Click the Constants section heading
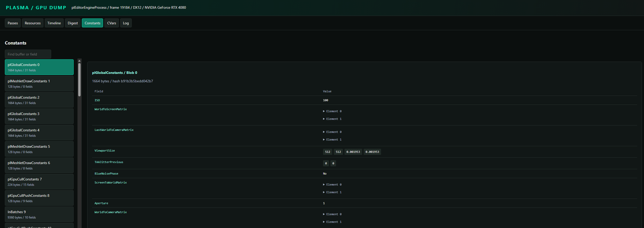644x228 pixels. click(16, 43)
